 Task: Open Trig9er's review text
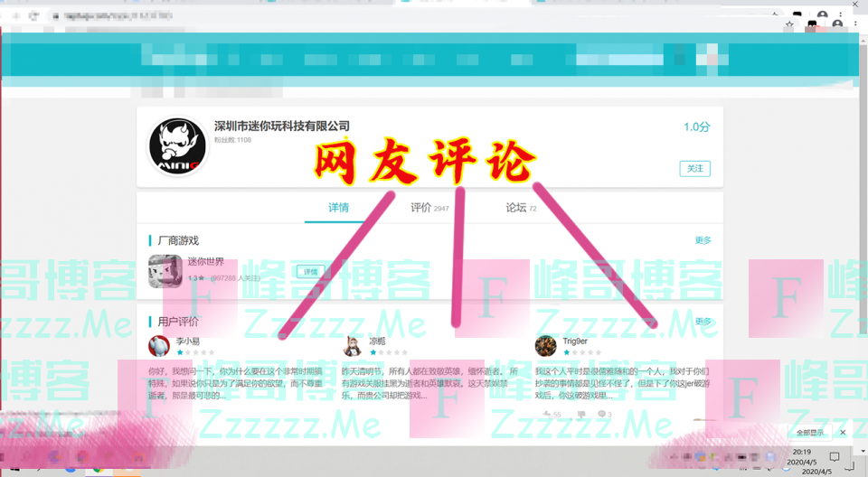coord(622,383)
